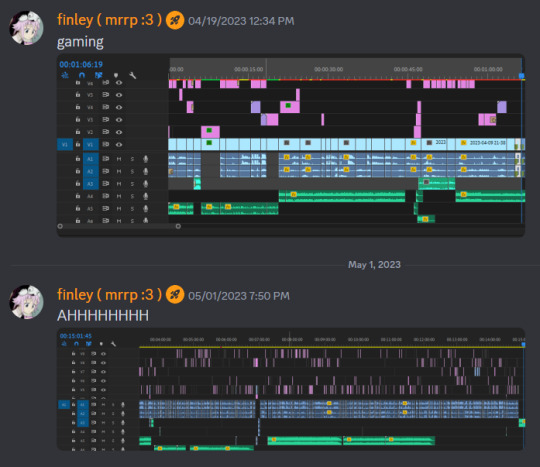This screenshot has height=467, width=540.
Task: Toggle A3 track target in gaming timeline
Action: click(x=90, y=184)
